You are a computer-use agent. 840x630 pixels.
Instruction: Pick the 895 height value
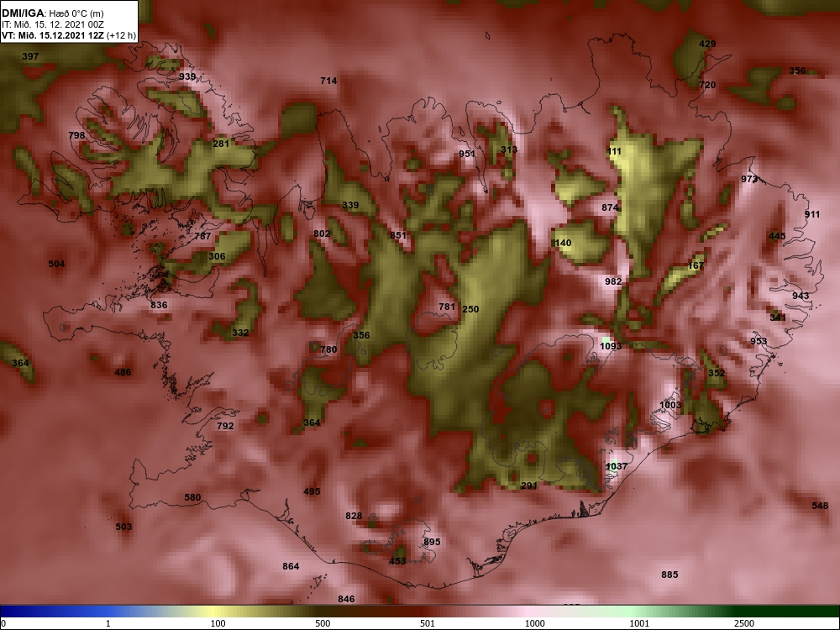432,542
